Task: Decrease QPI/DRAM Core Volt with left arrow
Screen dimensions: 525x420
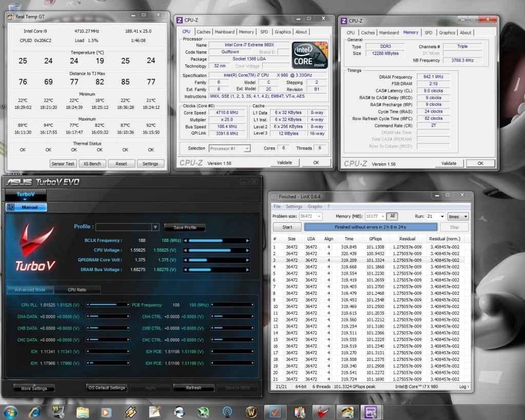Action: point(185,260)
